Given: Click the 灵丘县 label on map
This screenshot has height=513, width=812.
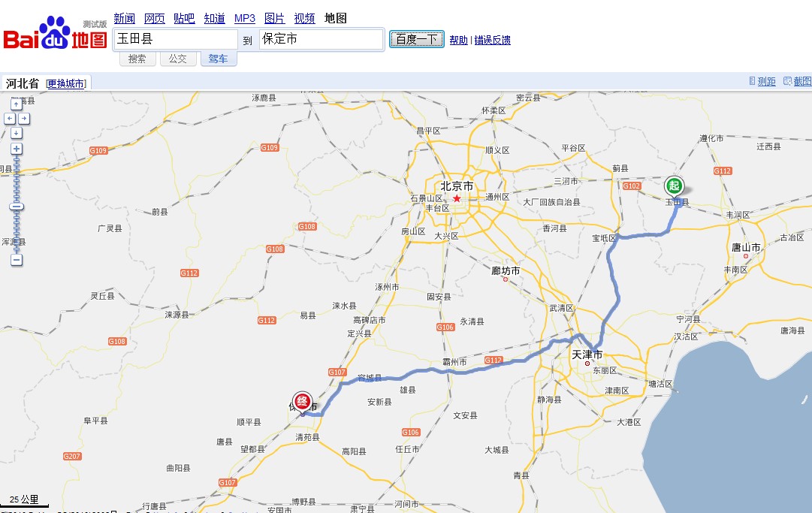Looking at the screenshot, I should pos(103,296).
